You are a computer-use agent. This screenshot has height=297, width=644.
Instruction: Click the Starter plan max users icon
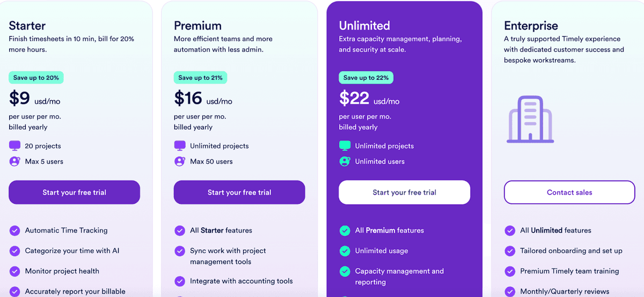pos(14,161)
